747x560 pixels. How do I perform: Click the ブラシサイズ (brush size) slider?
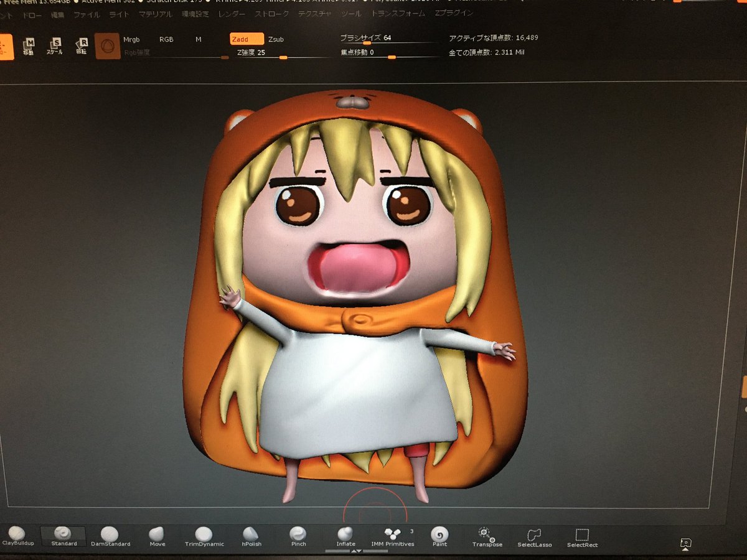pyautogui.click(x=389, y=39)
